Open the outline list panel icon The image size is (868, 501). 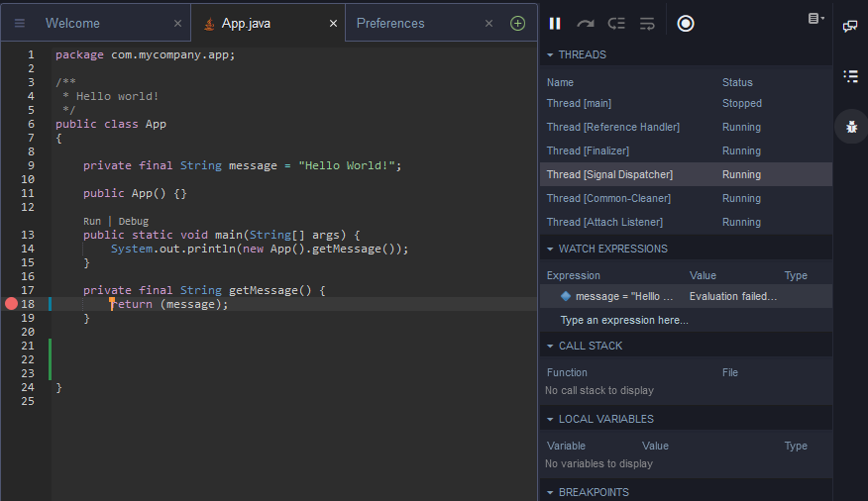pos(850,76)
